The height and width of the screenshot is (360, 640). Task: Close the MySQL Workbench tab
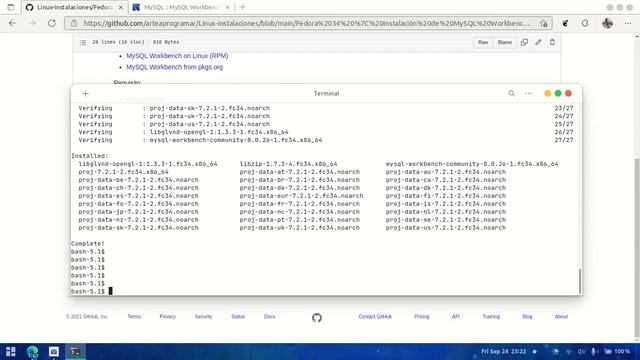pyautogui.click(x=228, y=7)
